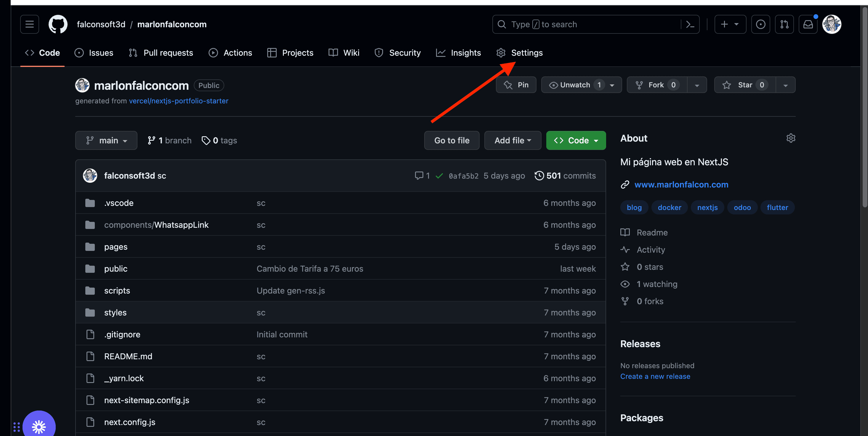Open the user profile avatar menu
The image size is (868, 436).
pos(832,24)
